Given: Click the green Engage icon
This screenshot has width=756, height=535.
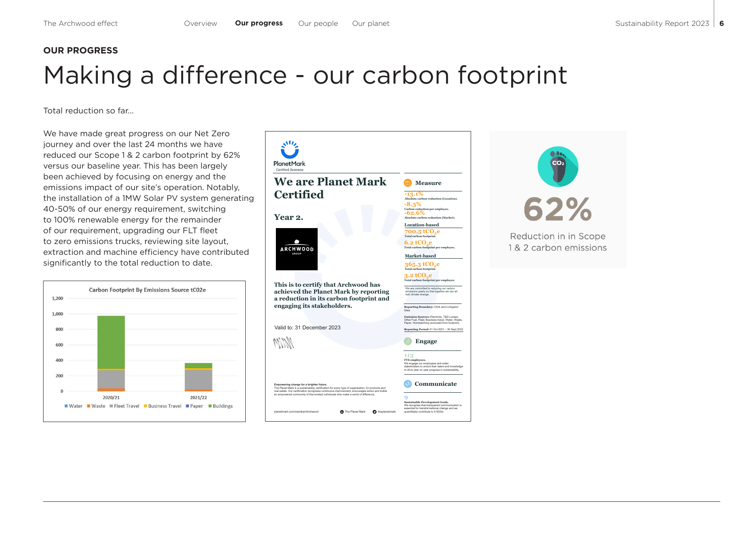Looking at the screenshot, I should point(408,341).
